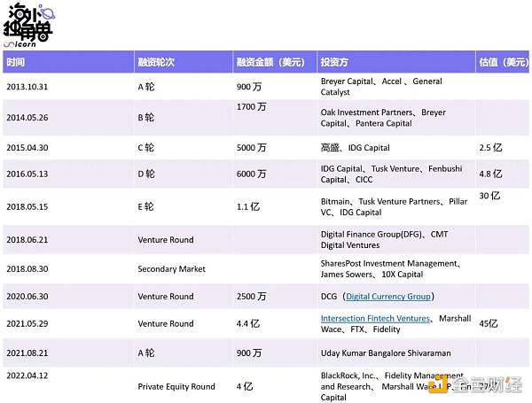The height and width of the screenshot is (403, 532).
Task: Open the Intersection Fintech Ventures link
Action: point(375,318)
